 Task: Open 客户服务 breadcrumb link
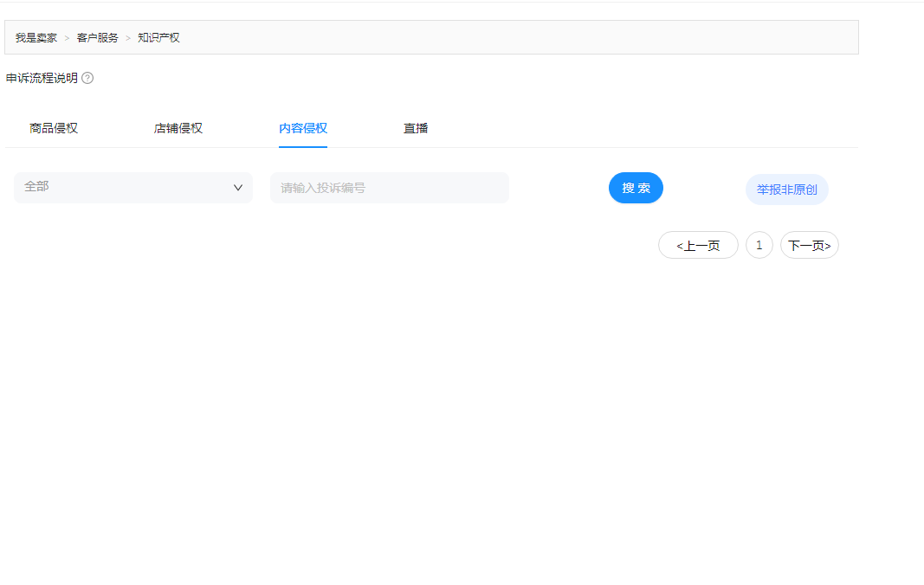97,38
